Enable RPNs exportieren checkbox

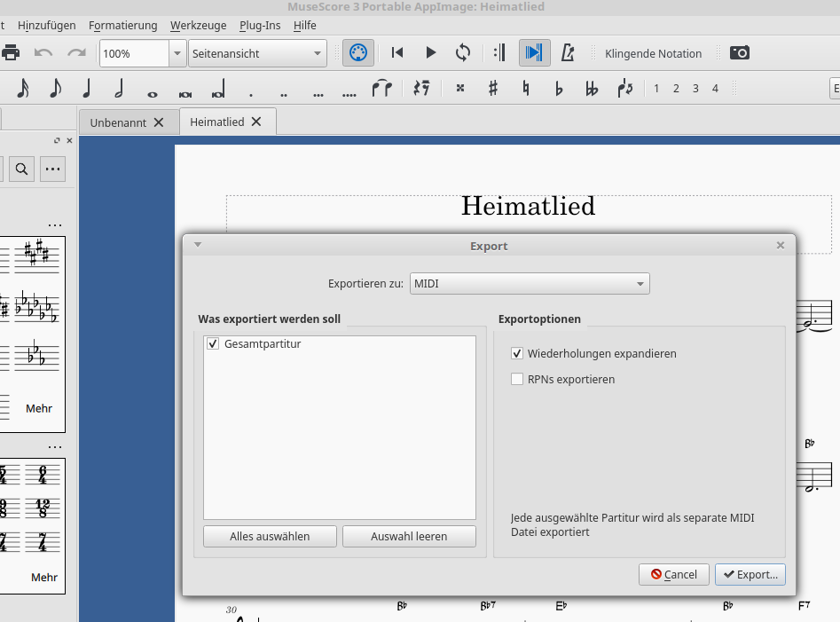point(517,379)
